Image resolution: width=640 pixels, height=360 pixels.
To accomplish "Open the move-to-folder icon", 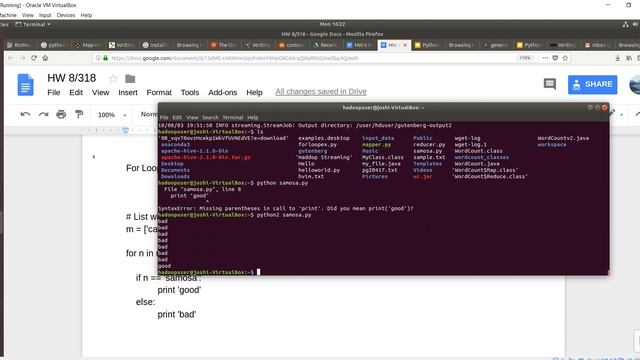I will (130, 78).
